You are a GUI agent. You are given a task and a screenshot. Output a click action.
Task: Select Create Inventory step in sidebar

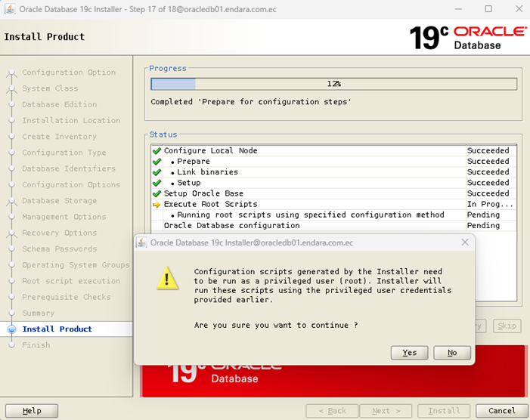click(x=60, y=137)
